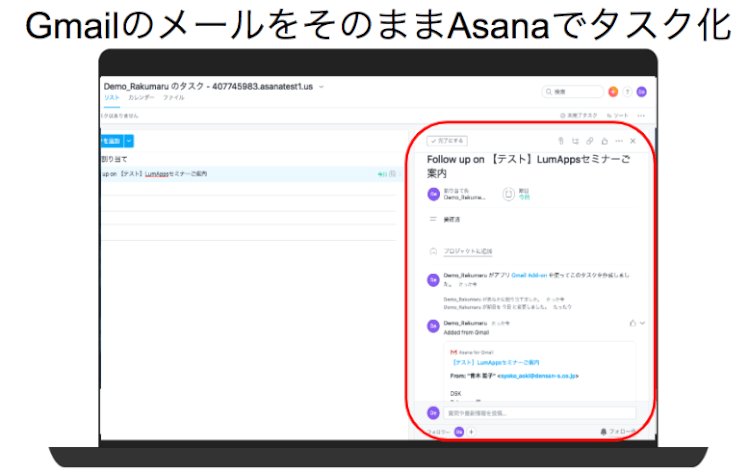The width and height of the screenshot is (750, 474).
Task: Click the attachment paperclip icon in task pane
Action: [561, 141]
